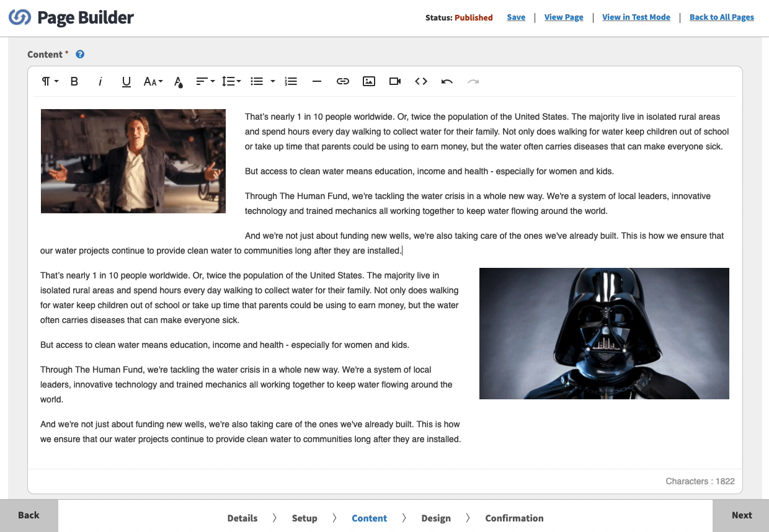Click the insert video icon
Screen dimensions: 769x532
(395, 81)
